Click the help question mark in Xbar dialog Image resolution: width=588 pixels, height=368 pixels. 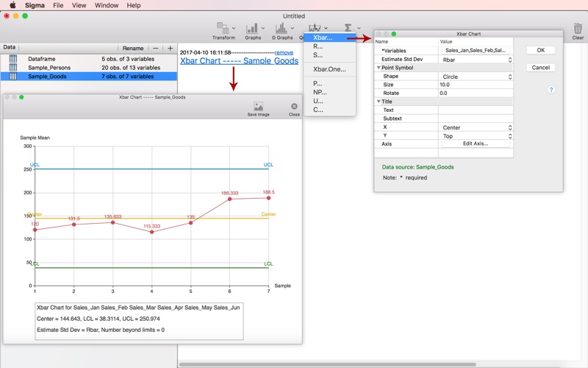[x=551, y=90]
